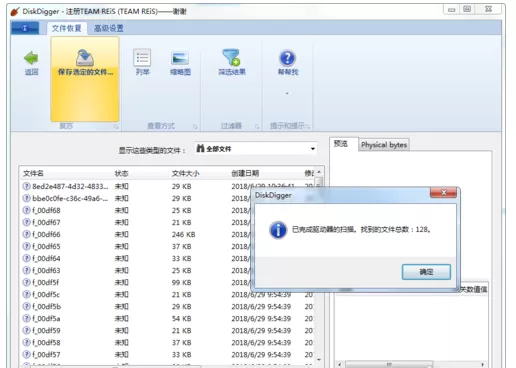Click file type icon of f_00df5a row

(26, 318)
